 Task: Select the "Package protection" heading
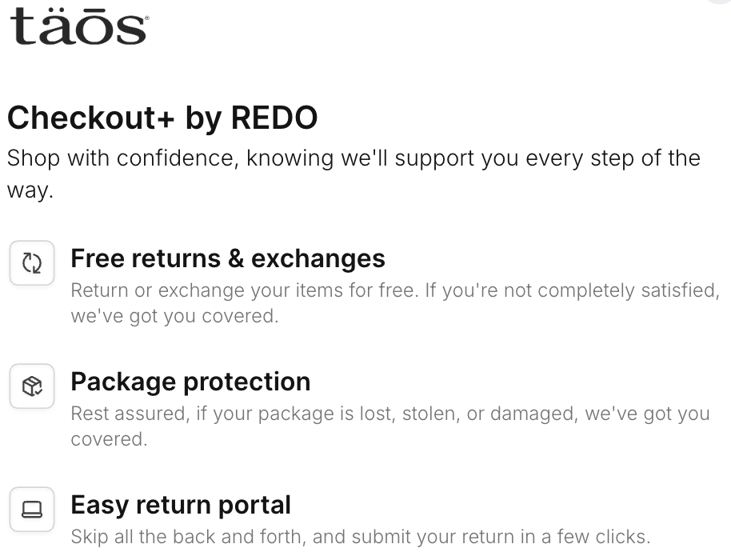pyautogui.click(x=190, y=382)
